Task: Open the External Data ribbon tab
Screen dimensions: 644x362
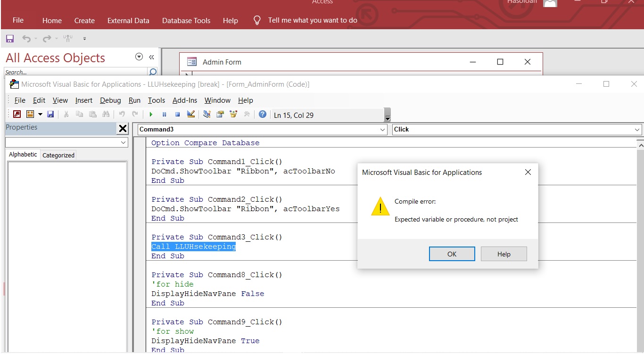Action: (128, 20)
